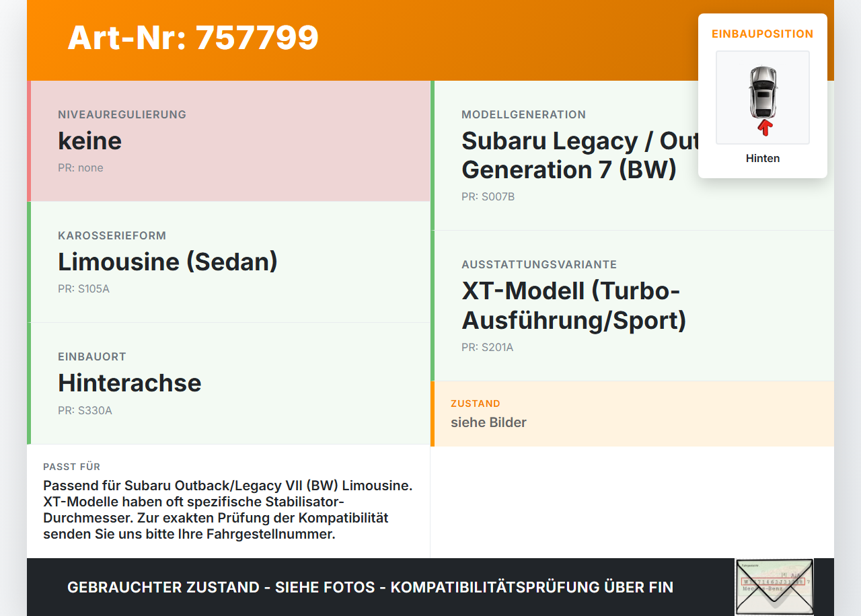This screenshot has width=861, height=616.
Task: Click the Hinten caption under the car
Action: click(x=763, y=159)
